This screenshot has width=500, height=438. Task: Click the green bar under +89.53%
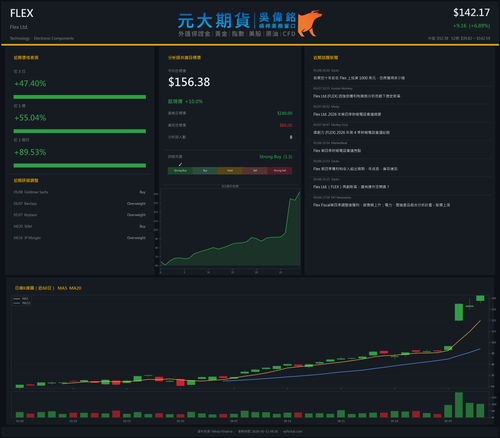(x=80, y=165)
